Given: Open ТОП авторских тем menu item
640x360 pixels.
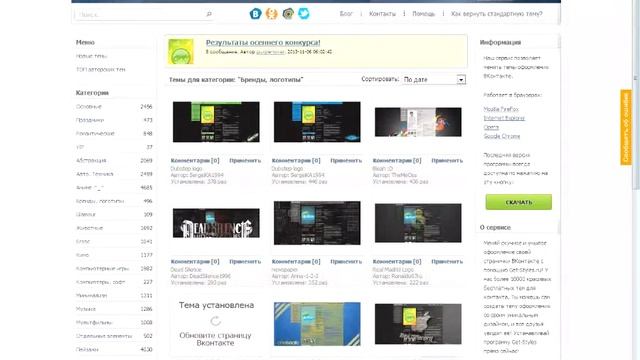Looking at the screenshot, I should pyautogui.click(x=100, y=69).
